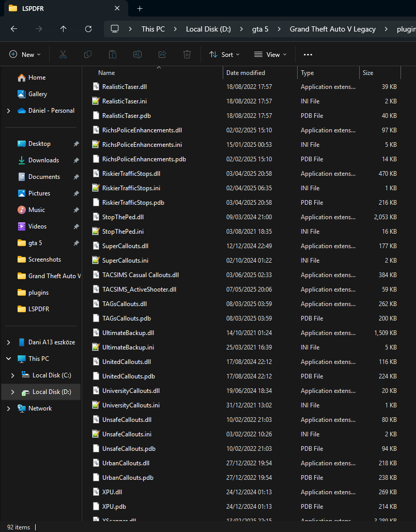Screen dimensions: 416x532
Task: Click the Paste clipboard icon
Action: tap(113, 54)
